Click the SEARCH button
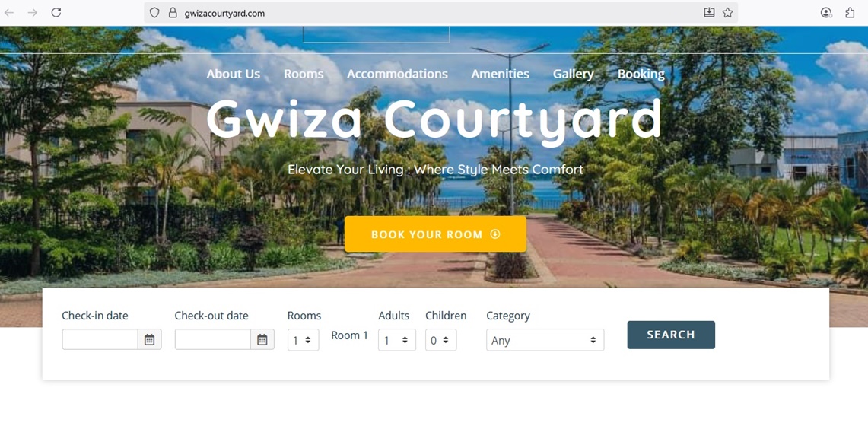The image size is (868, 429). pos(671,335)
